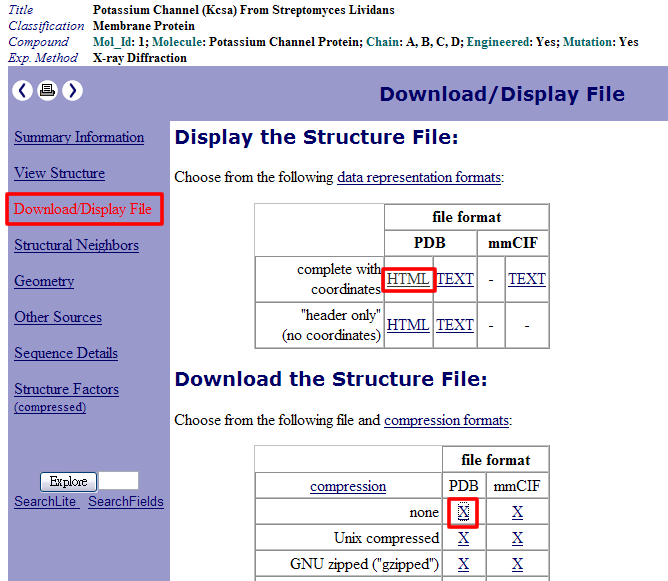Click the input field beside Explore
Screen dimensions: 668x581
(x=119, y=481)
